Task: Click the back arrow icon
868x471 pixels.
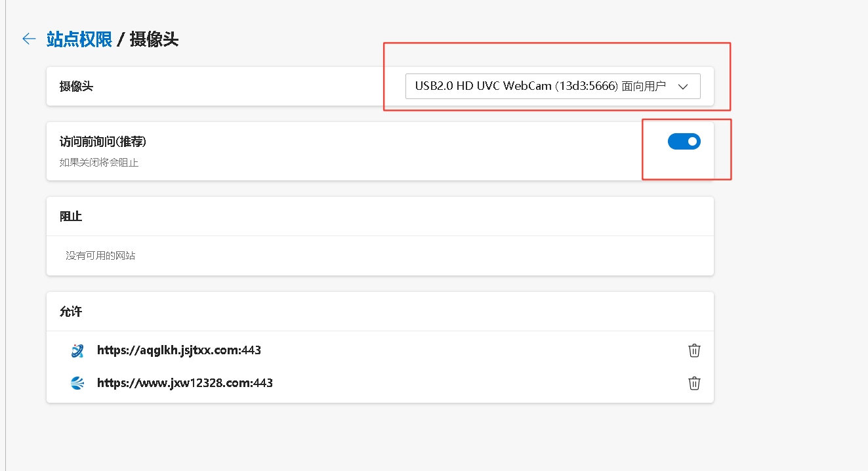Action: click(x=29, y=39)
